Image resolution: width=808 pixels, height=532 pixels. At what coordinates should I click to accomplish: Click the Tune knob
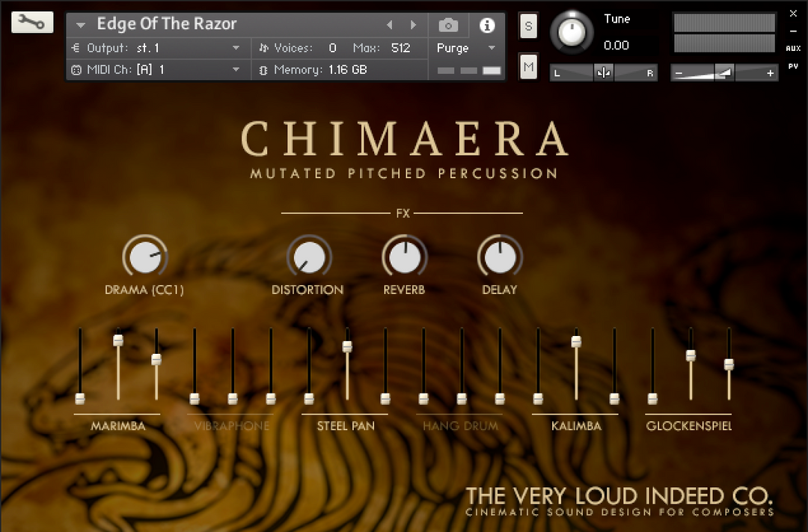tap(572, 32)
